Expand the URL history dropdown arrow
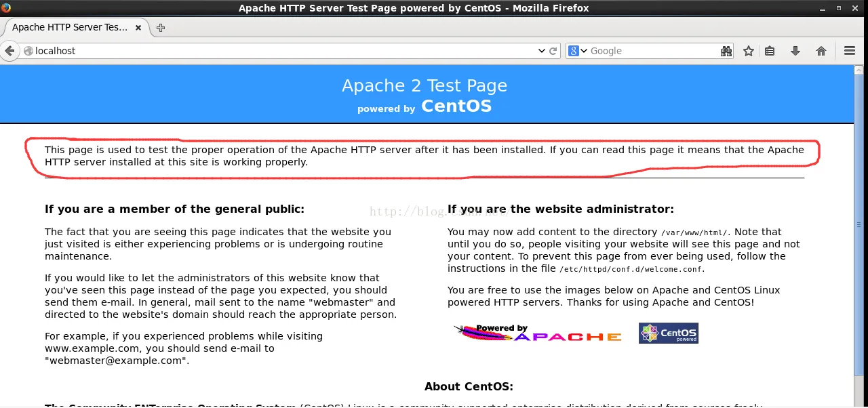Viewport: 868px width, 408px height. pyautogui.click(x=541, y=51)
